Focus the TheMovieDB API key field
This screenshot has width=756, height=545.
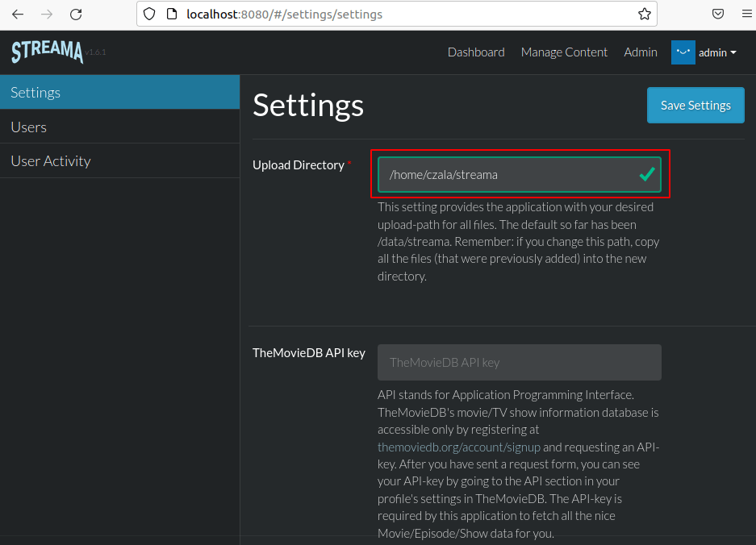tap(520, 362)
